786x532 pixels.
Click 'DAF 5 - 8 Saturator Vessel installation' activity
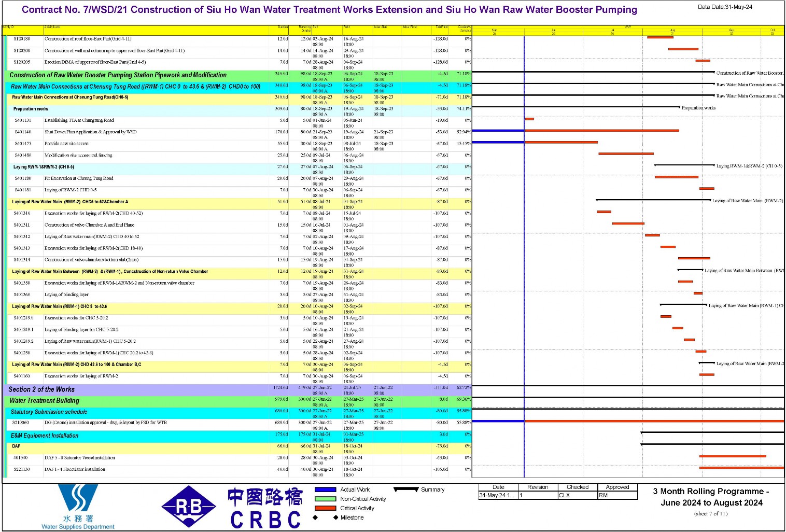coord(80,458)
